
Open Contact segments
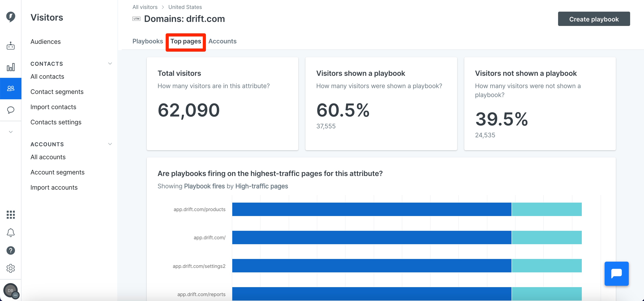57,92
